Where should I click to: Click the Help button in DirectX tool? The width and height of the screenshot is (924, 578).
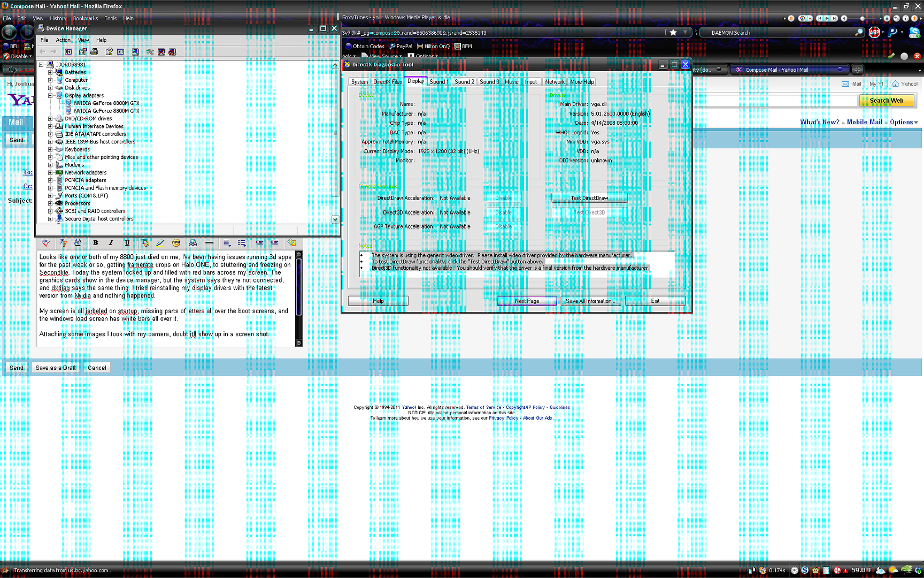[x=378, y=301]
